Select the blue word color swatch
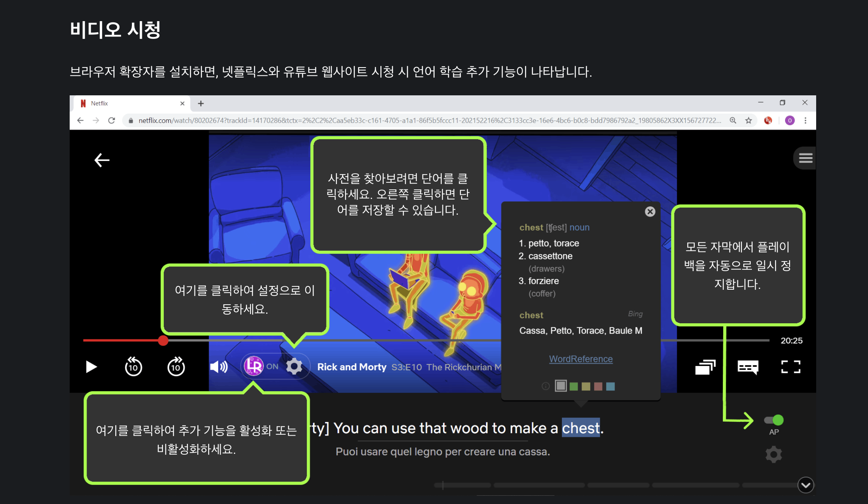 [x=610, y=386]
